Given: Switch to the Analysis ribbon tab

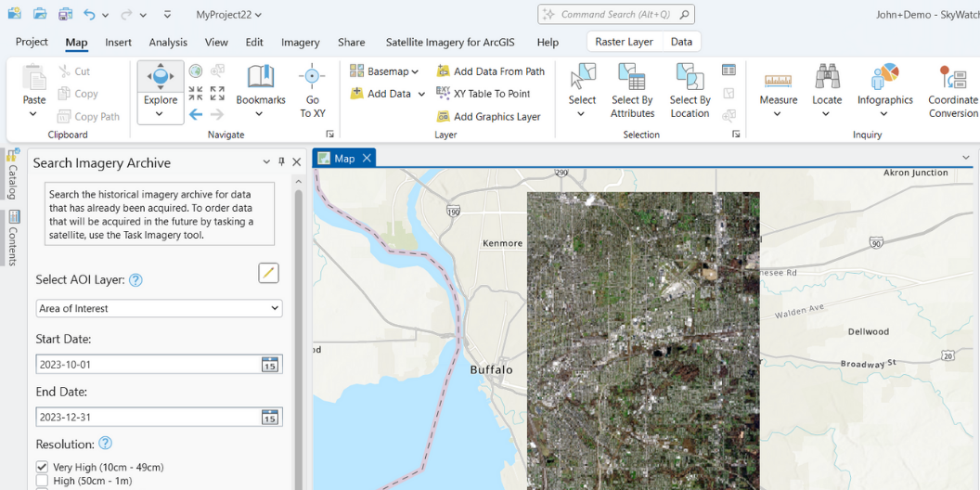Looking at the screenshot, I should 168,42.
